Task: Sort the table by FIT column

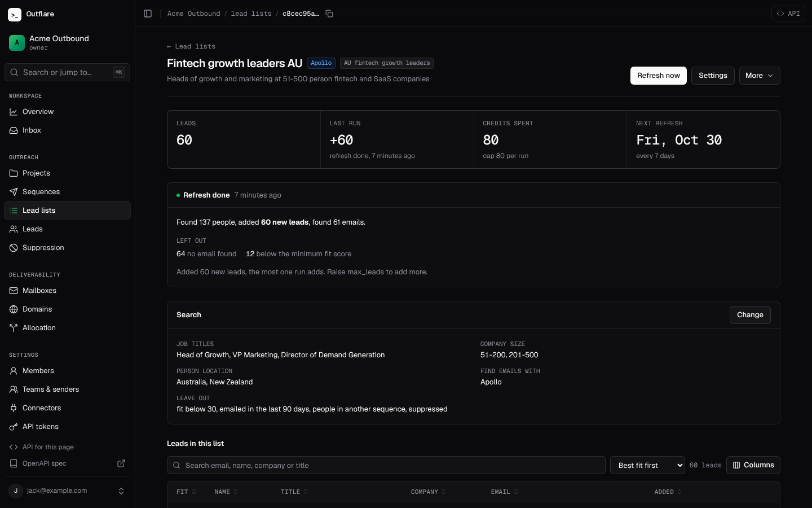Action: tap(187, 492)
